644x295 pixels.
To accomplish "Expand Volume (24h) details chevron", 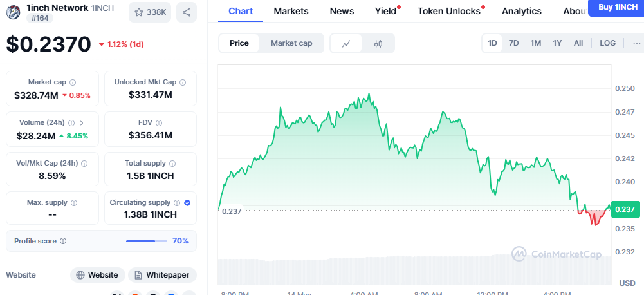I will (x=81, y=122).
